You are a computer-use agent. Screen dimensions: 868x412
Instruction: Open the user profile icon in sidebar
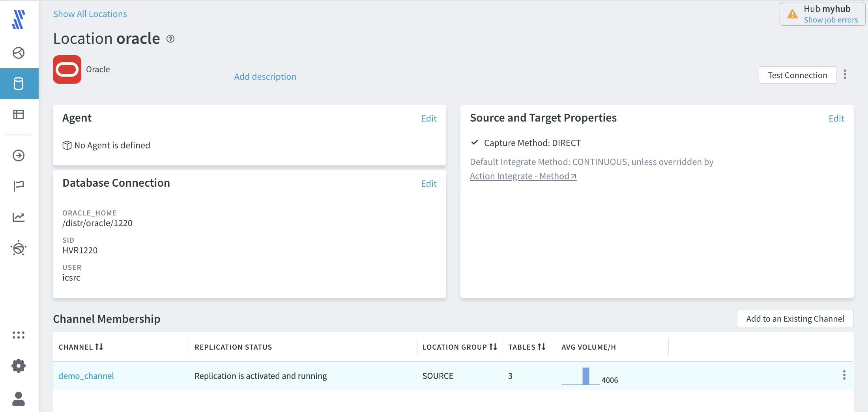(19, 399)
